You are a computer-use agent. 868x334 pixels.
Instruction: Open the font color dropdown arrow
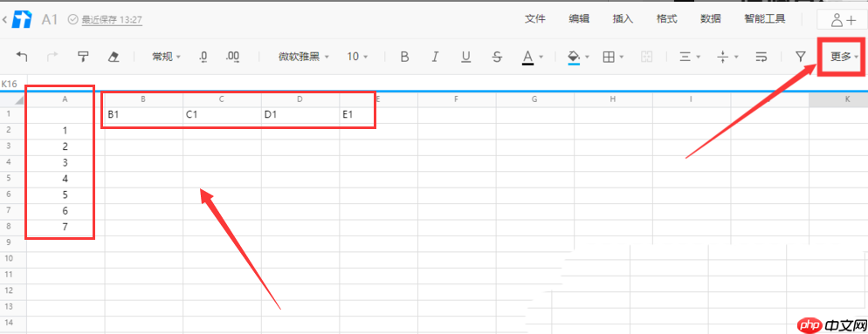coord(541,57)
